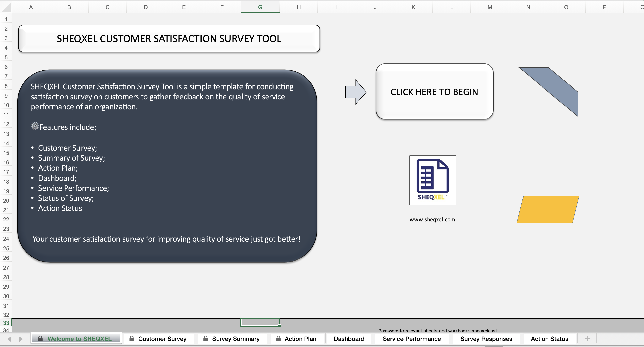Image resolution: width=644 pixels, height=347 pixels.
Task: Click the gear icon beside Features include
Action: 35,126
